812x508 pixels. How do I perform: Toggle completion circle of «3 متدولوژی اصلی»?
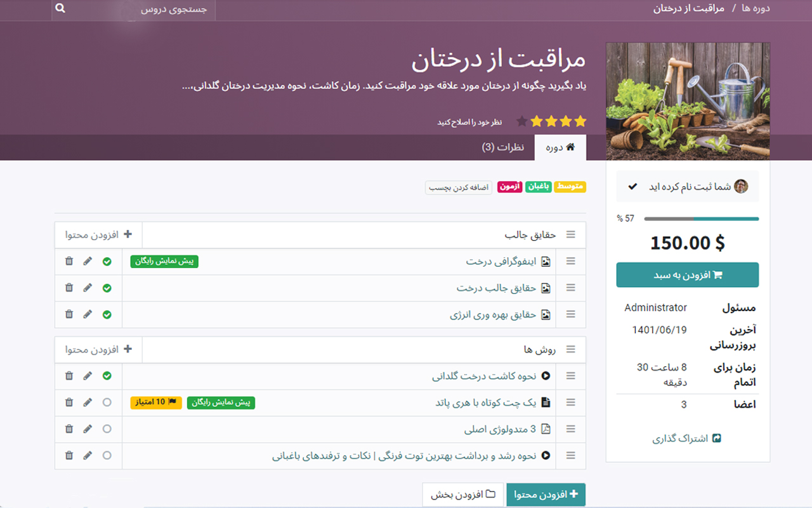[107, 429]
